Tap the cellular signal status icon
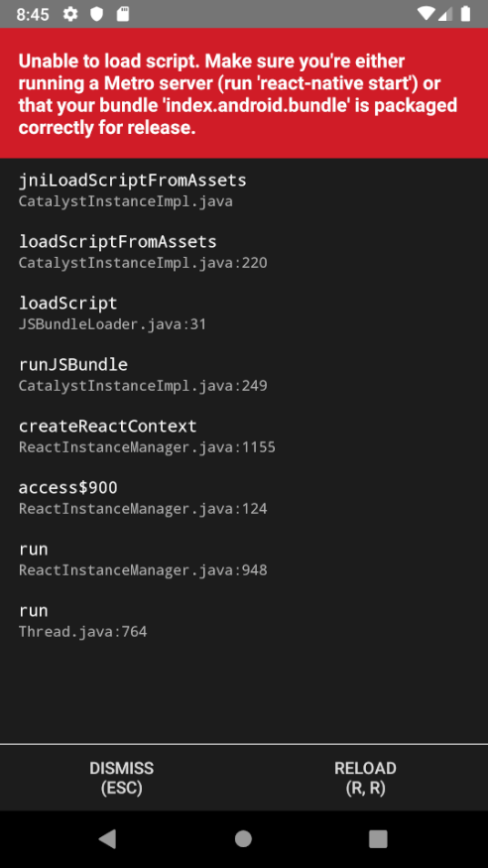Screen dimensions: 488x868 pos(446,15)
